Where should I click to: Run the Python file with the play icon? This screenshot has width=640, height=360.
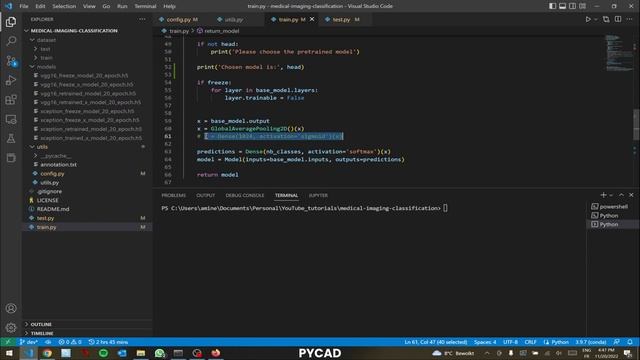pyautogui.click(x=588, y=19)
